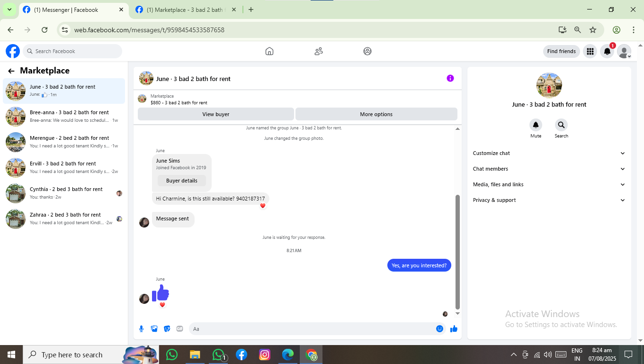The height and width of the screenshot is (364, 644).
Task: Click the large thumbs-up message from June
Action: point(161,293)
